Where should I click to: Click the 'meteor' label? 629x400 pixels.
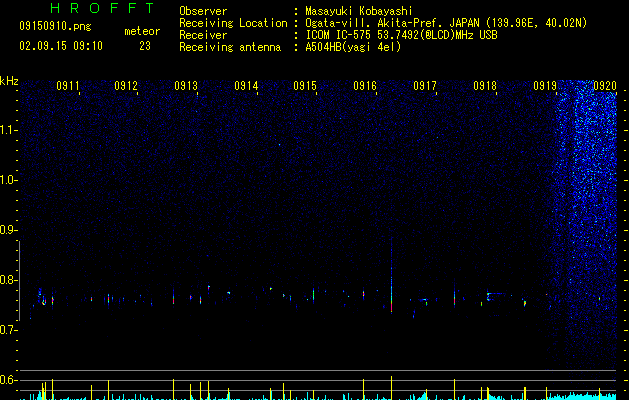142,31
